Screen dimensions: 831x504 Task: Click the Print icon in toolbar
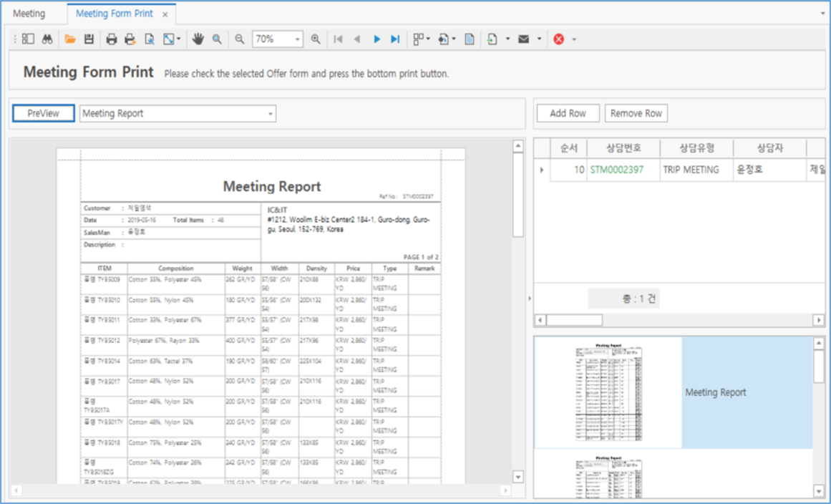[112, 39]
